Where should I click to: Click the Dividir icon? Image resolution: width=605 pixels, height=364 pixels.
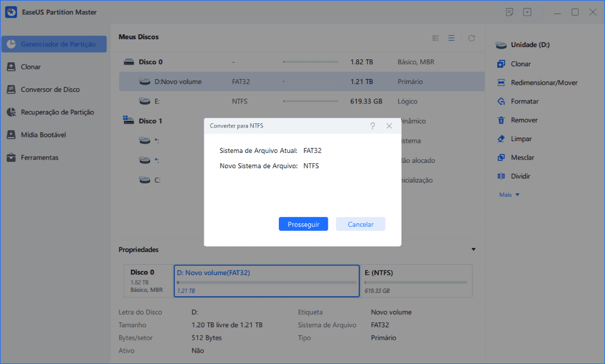[501, 176]
